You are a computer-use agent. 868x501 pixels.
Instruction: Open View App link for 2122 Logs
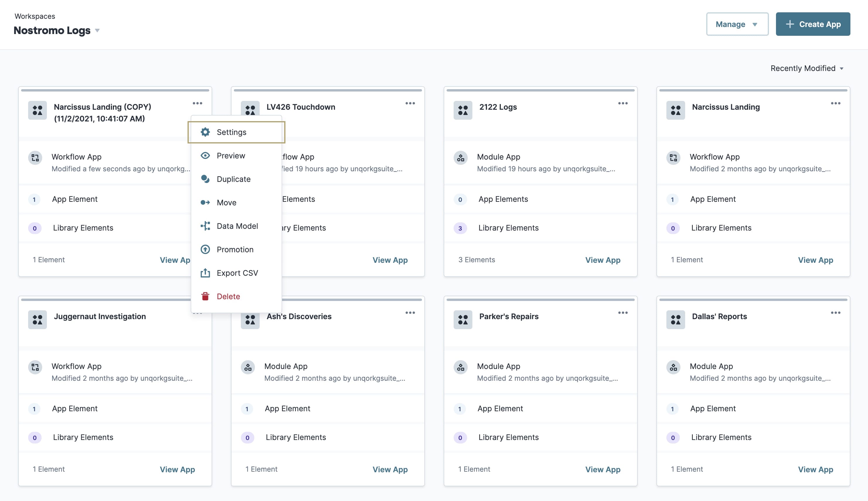[603, 260]
